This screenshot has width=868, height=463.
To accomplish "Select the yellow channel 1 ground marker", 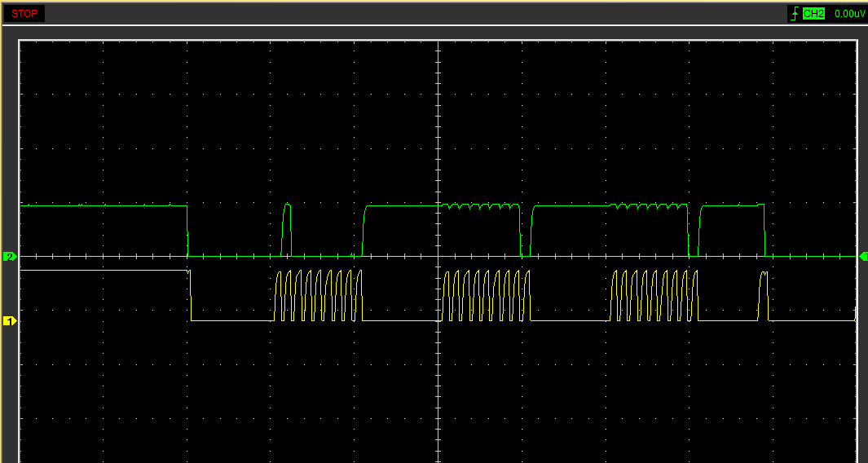I will pyautogui.click(x=10, y=321).
